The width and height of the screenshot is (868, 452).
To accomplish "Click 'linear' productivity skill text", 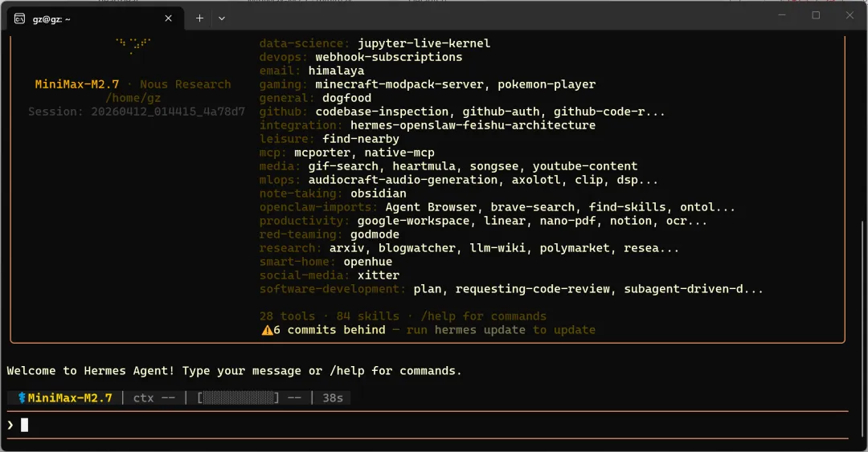I will (x=504, y=221).
